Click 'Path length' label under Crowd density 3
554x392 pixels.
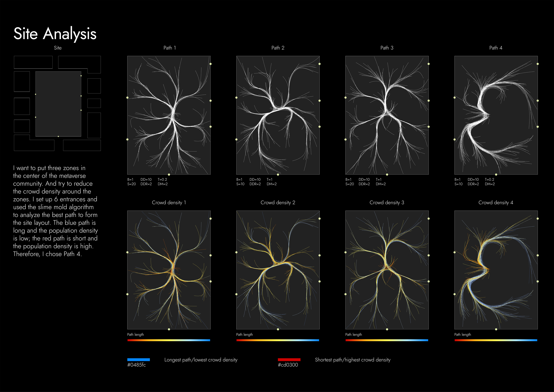coord(353,335)
